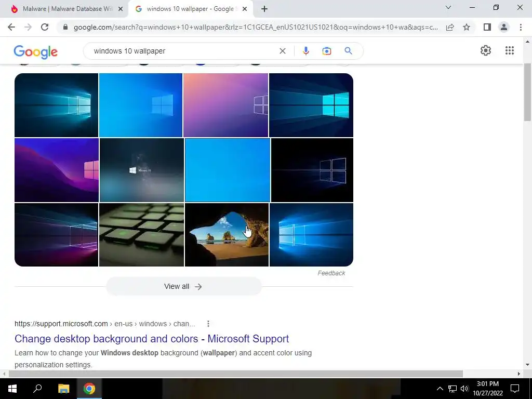Screen dimensions: 532x399
Task: Open the pink-purple gradient Windows wallpaper
Action: [225, 105]
